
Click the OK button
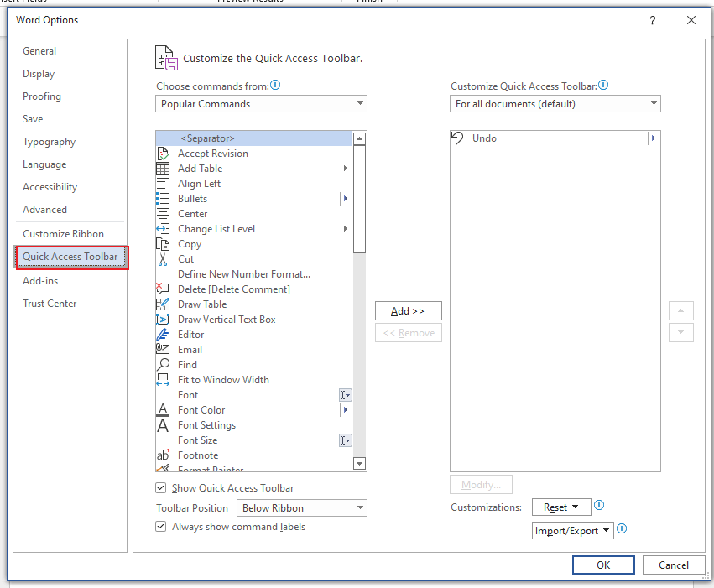pos(603,565)
